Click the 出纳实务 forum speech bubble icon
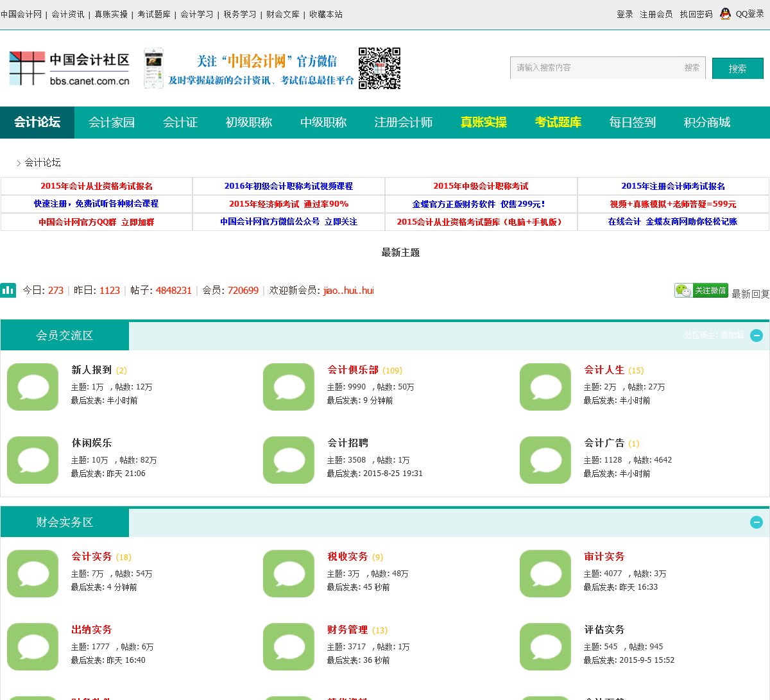 tap(33, 647)
